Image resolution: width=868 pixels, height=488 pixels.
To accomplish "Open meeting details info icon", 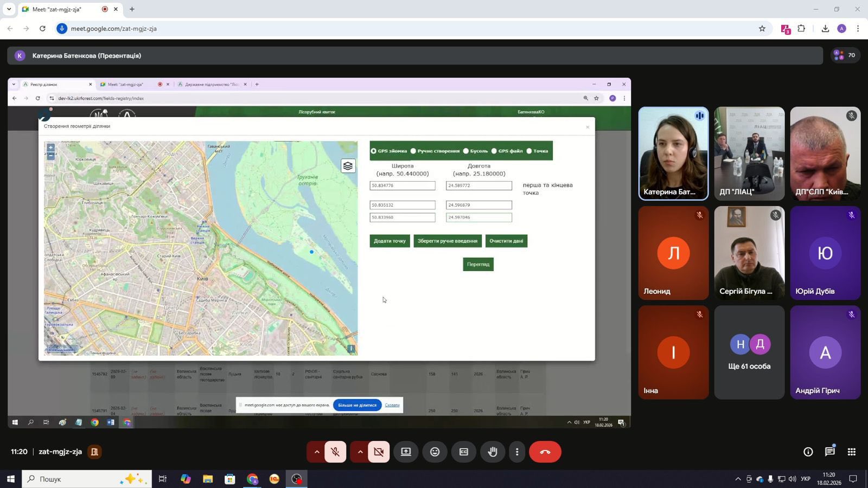I will pyautogui.click(x=808, y=452).
